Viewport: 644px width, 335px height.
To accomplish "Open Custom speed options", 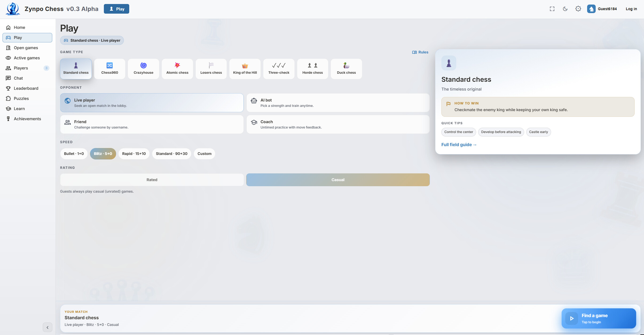I will pos(204,154).
